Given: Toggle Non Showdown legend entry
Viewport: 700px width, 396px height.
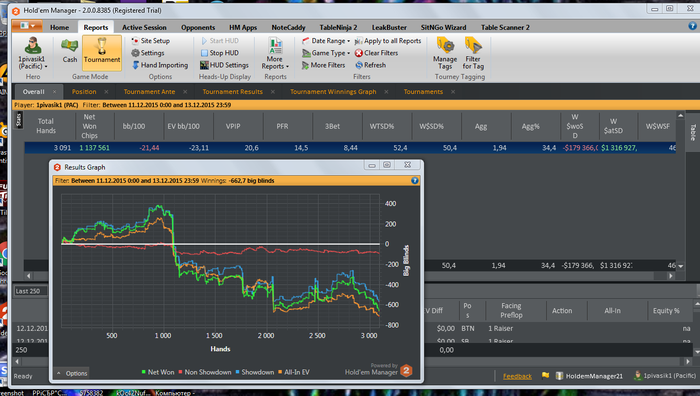Looking at the screenshot, I should click(205, 372).
